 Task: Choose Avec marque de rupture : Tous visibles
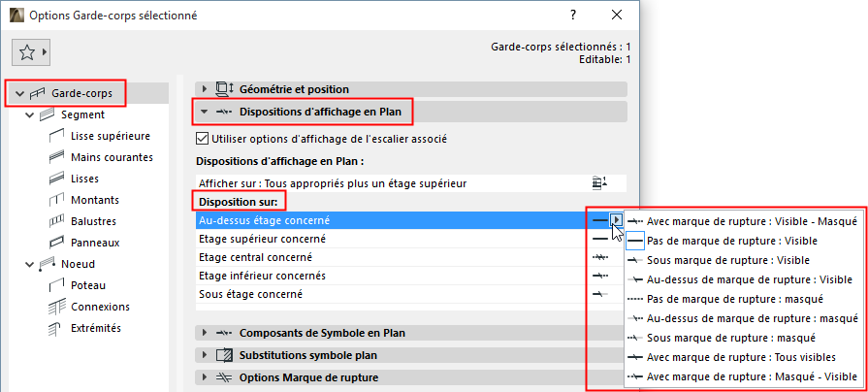(739, 357)
